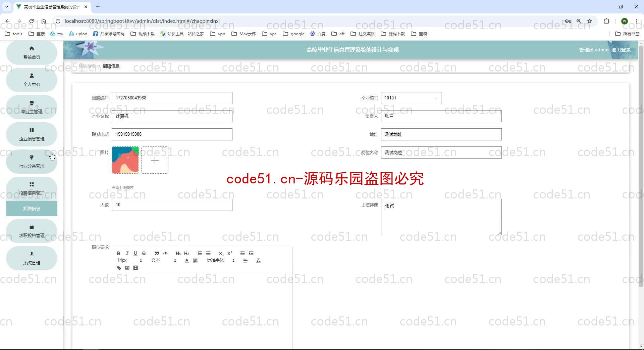Collapse 招聘信息管理 sidebar menu
Screen dimensions: 644x350
(32, 189)
